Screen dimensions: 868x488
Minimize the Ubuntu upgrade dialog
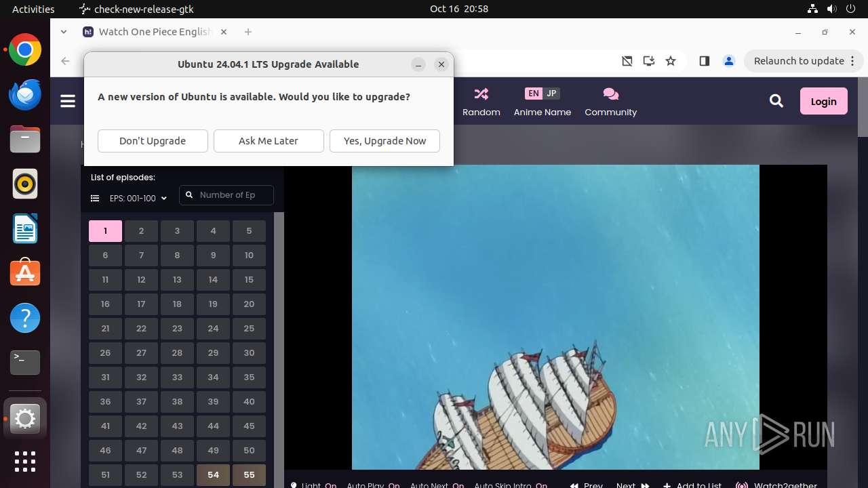pyautogui.click(x=418, y=64)
